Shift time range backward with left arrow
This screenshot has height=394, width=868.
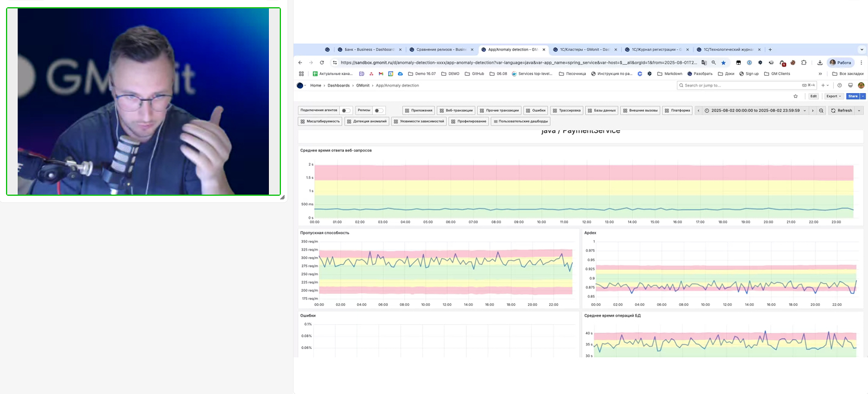pos(699,111)
